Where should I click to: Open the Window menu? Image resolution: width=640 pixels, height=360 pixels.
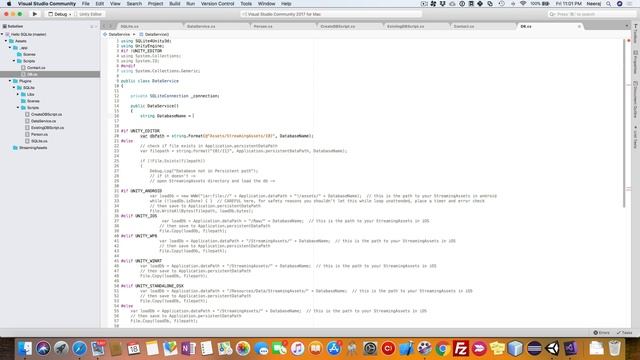click(x=267, y=4)
